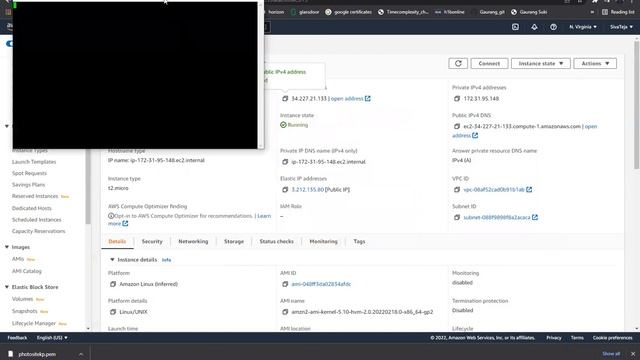Click Show all downloads
Screen dimensions: 640x360
(611, 354)
